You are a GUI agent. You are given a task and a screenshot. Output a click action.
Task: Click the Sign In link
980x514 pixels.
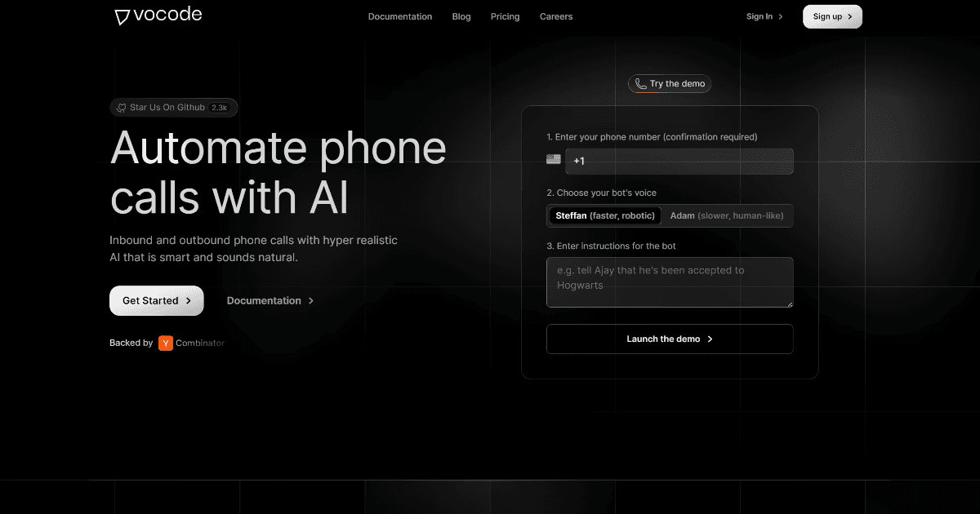[758, 16]
